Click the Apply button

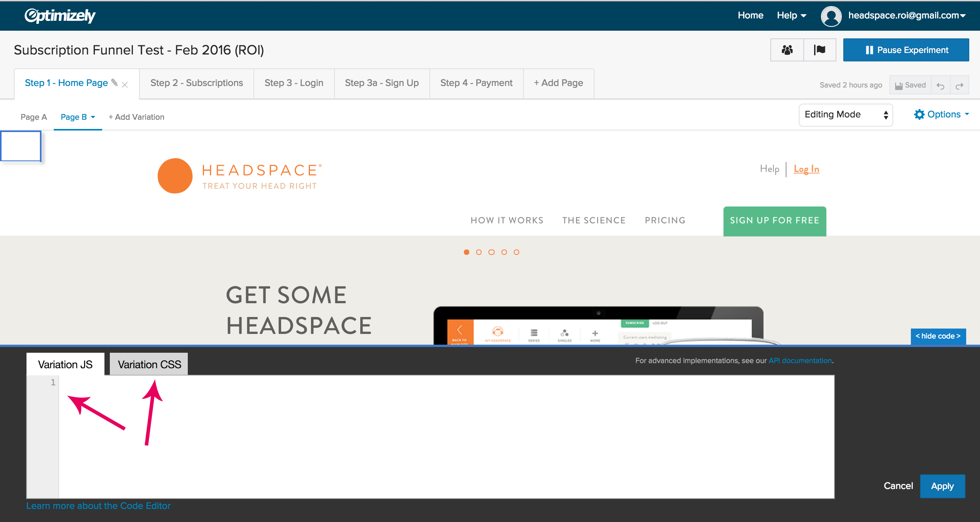click(942, 486)
